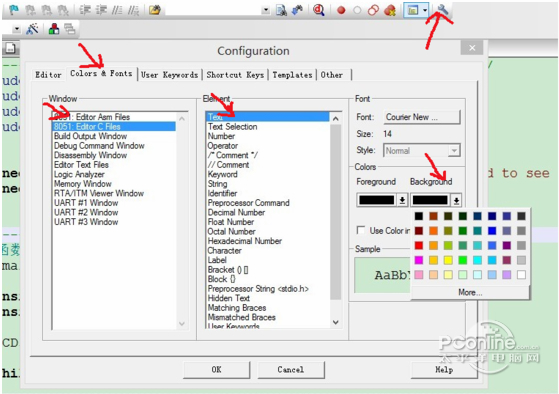Expand the window layout dropdown arrow
Screen dimensions: 559x394
(425, 10)
